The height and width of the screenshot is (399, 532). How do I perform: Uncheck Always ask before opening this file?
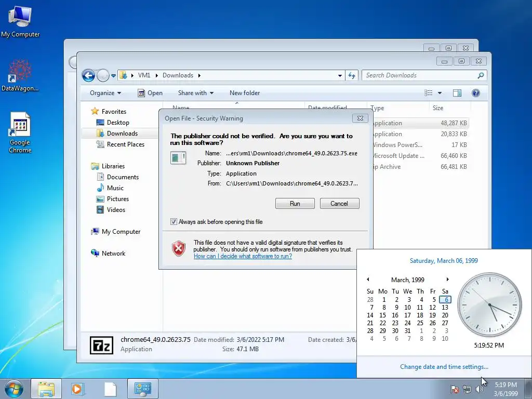[174, 222]
